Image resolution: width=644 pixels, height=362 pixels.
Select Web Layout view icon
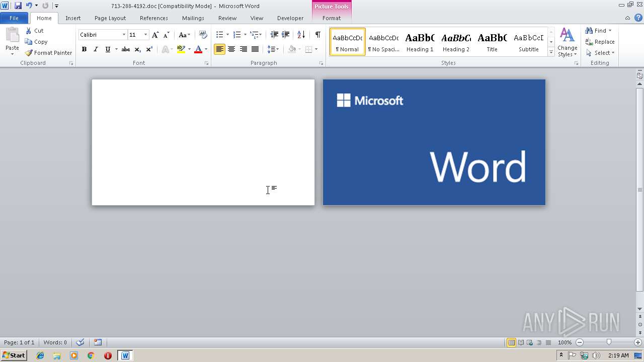click(x=530, y=342)
